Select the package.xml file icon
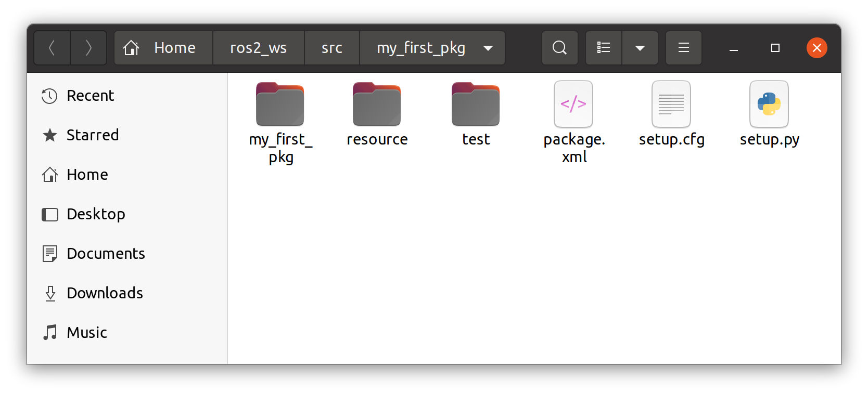The width and height of the screenshot is (868, 394). click(573, 104)
